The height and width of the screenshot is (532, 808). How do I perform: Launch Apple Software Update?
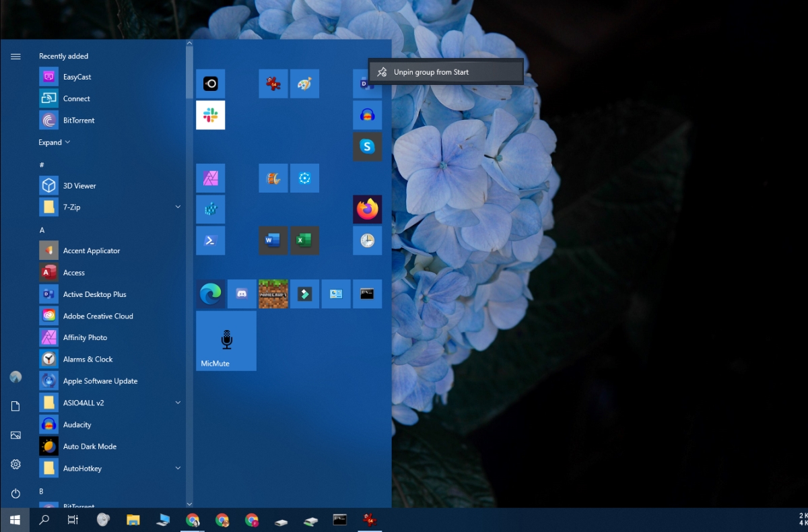click(x=110, y=381)
